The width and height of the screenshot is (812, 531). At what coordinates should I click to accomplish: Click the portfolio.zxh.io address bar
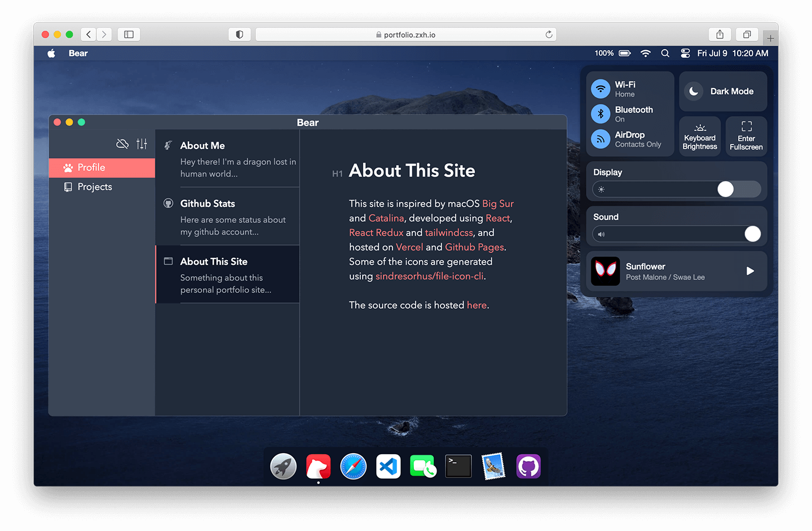pos(406,34)
